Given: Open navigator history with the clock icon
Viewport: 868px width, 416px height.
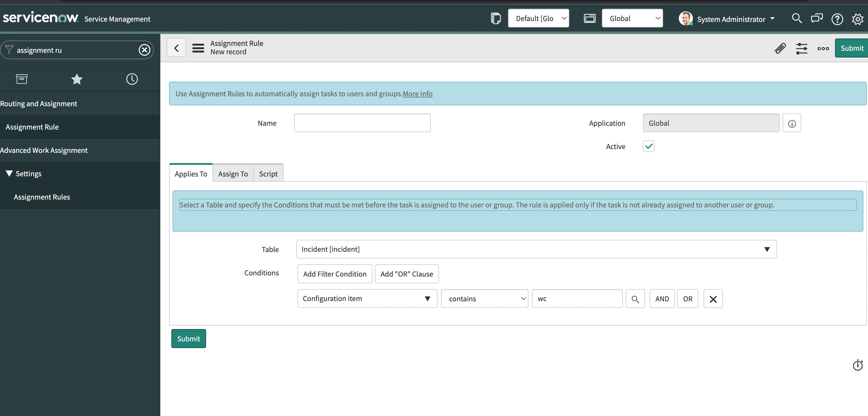Looking at the screenshot, I should (x=132, y=79).
